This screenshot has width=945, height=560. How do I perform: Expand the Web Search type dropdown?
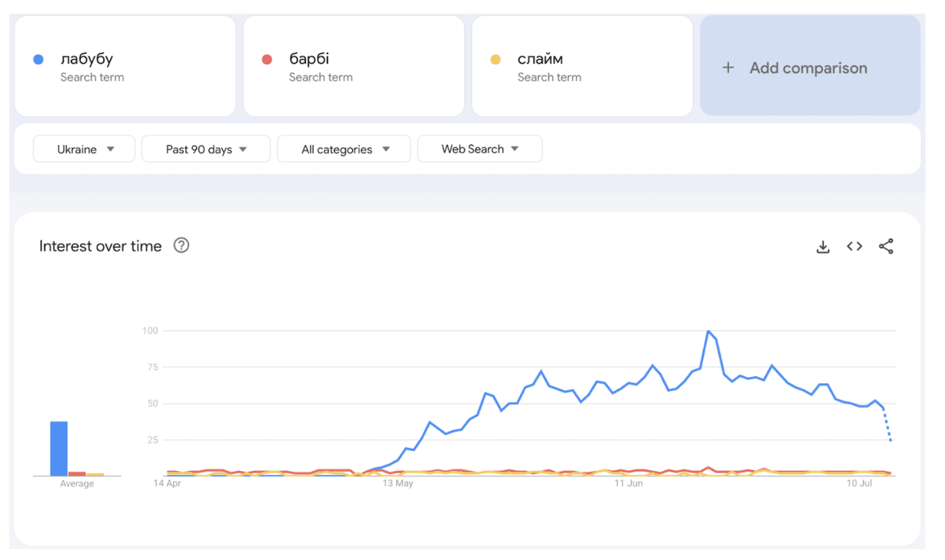[480, 149]
